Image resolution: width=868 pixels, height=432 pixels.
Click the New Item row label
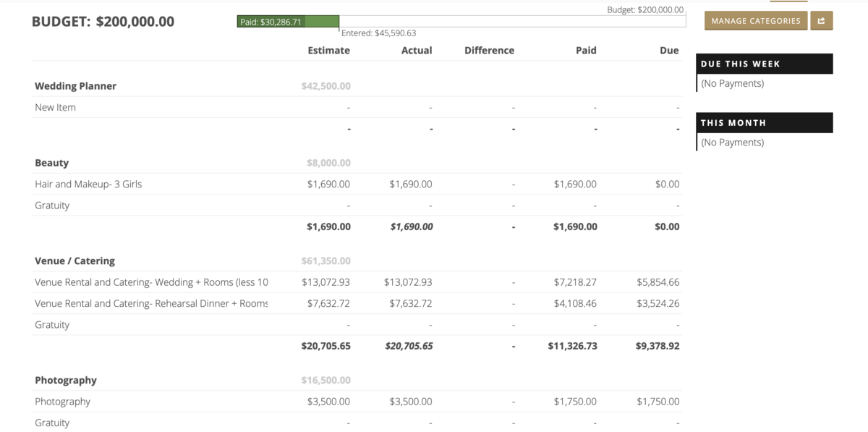point(55,107)
